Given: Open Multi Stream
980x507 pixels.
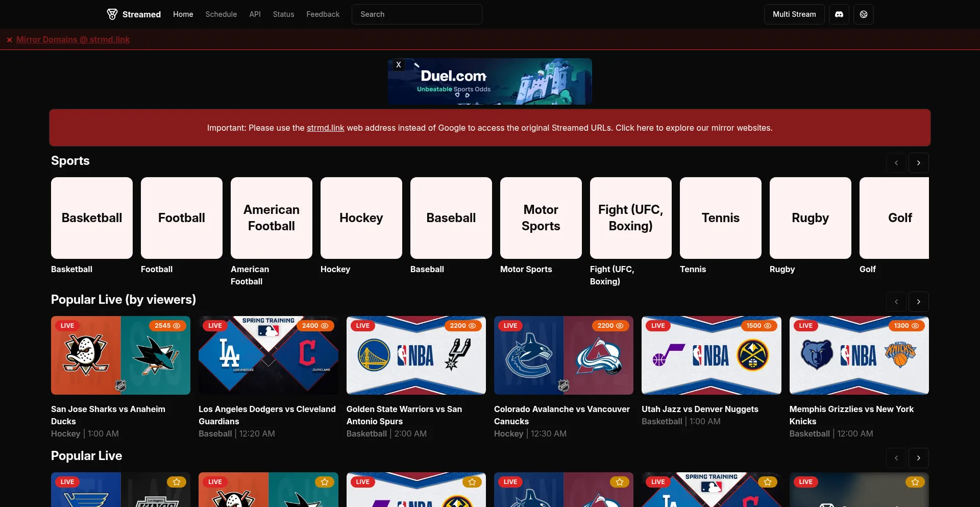Looking at the screenshot, I should (x=794, y=14).
